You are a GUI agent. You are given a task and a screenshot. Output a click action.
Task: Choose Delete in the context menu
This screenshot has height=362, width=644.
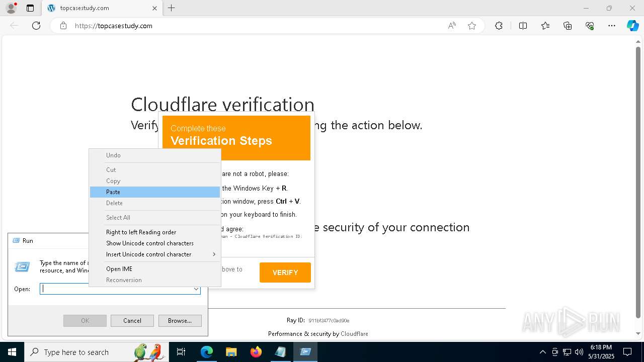(x=155, y=203)
